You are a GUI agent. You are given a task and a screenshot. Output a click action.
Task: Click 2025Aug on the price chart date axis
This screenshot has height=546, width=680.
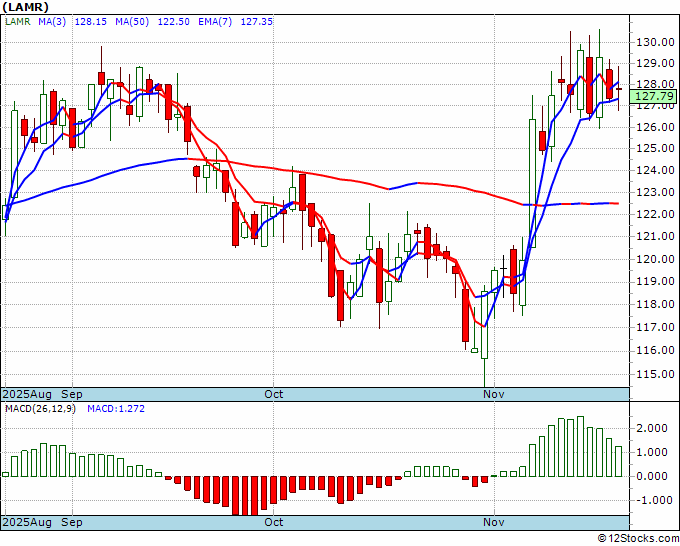coord(27,395)
